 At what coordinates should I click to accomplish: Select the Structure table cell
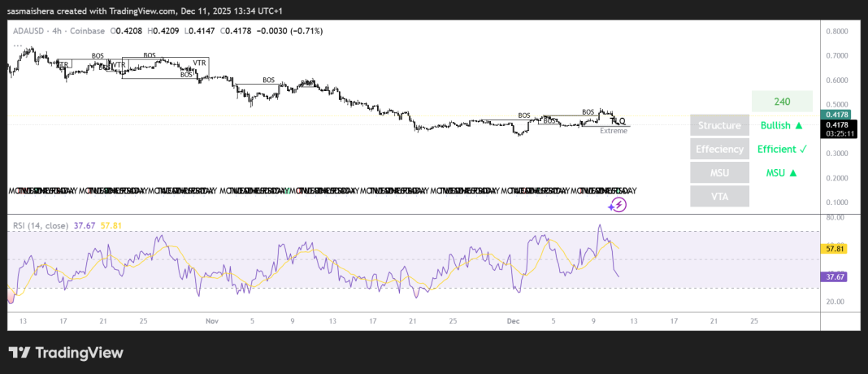(x=719, y=125)
